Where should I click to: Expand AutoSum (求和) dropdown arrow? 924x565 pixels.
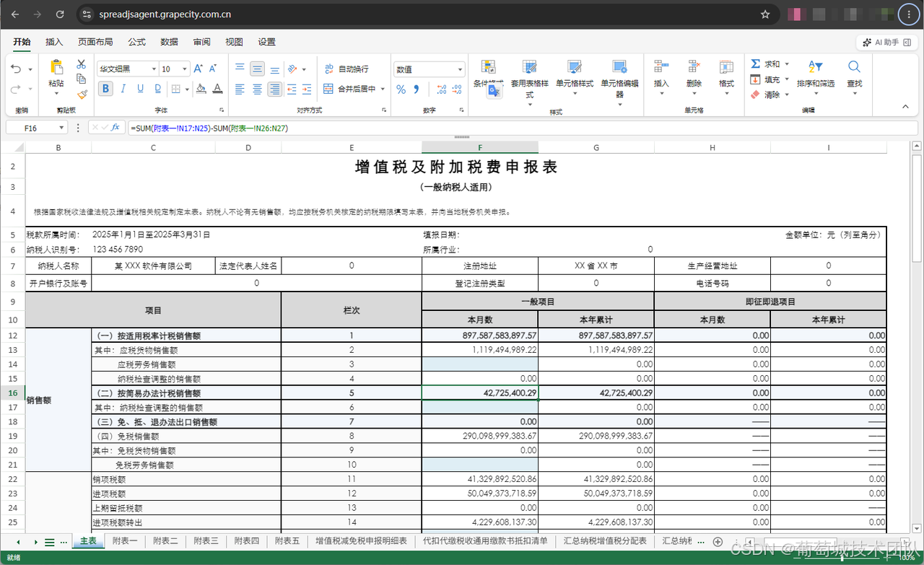click(x=787, y=63)
